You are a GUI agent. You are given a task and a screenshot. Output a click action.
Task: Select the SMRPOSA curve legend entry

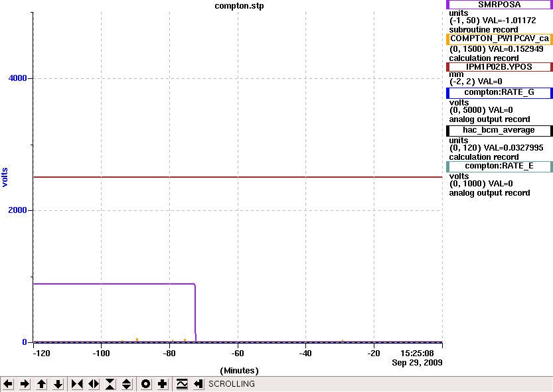(499, 5)
